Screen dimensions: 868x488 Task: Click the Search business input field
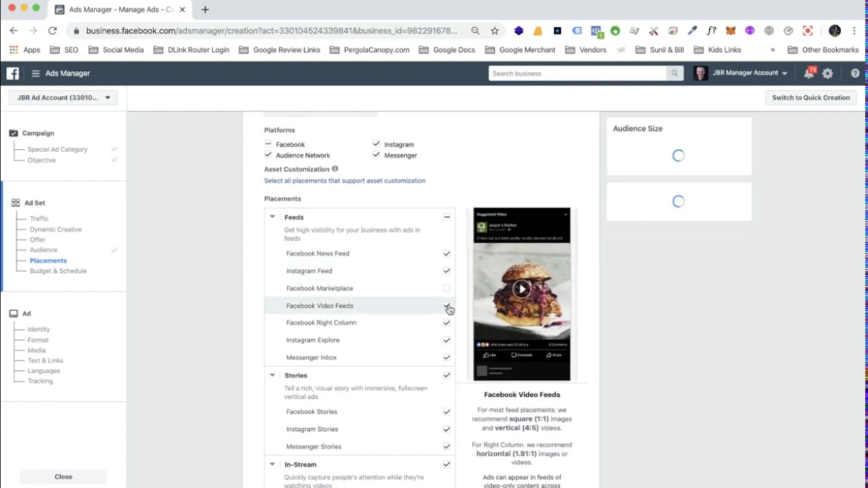tap(578, 73)
